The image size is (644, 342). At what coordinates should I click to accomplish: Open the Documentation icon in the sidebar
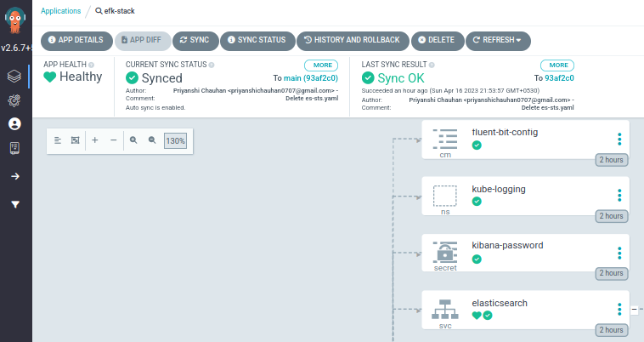(14, 148)
